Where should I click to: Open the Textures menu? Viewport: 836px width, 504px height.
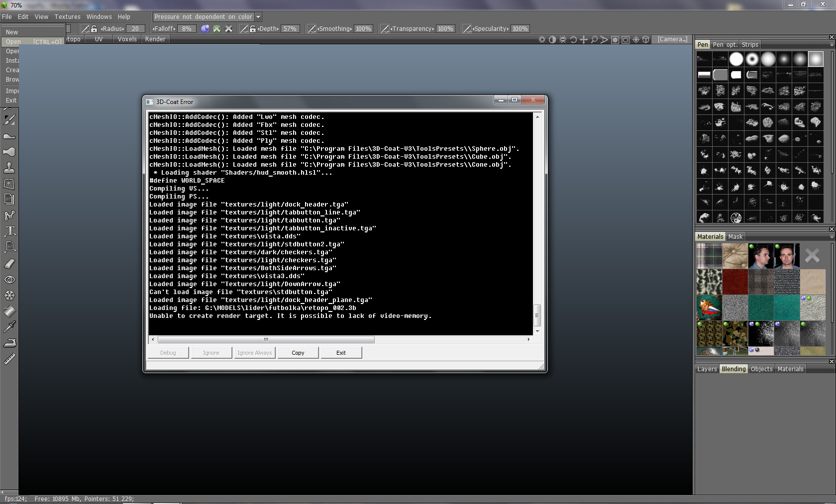(67, 17)
